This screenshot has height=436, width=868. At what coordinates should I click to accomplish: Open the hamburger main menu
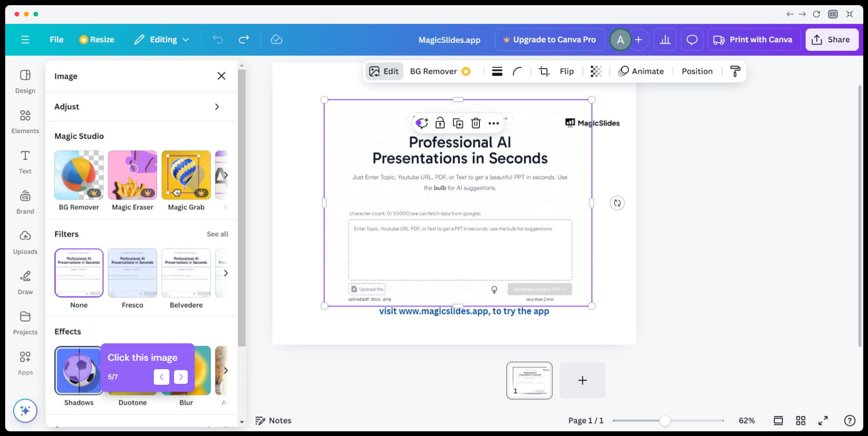[25, 40]
